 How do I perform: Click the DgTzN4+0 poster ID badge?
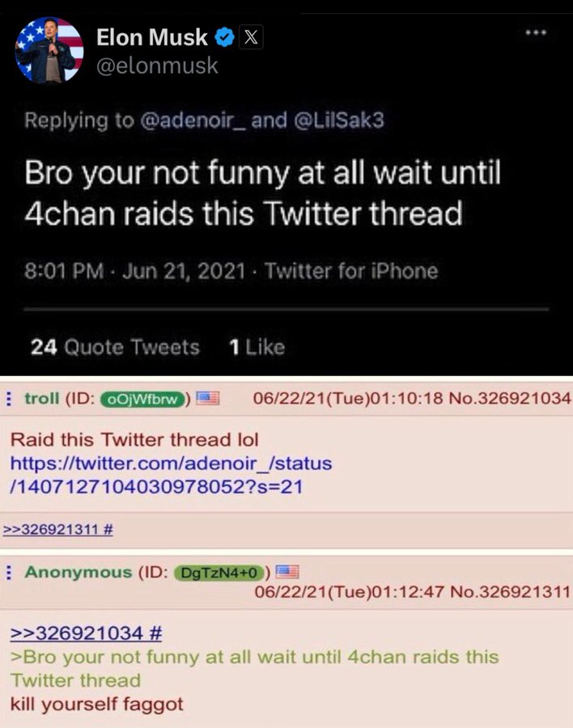coord(219,573)
